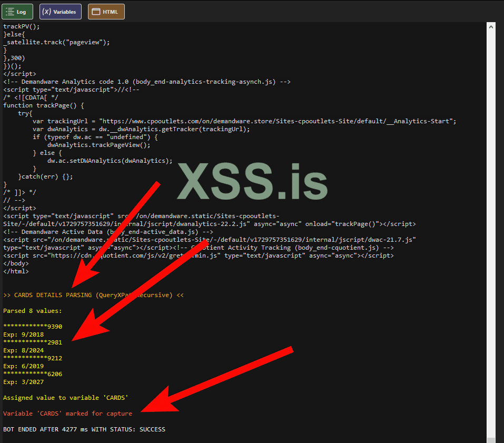Viewport: 504px width, 443px height.
Task: Click the '_satellite.track("pageview");' line
Action: pos(56,42)
